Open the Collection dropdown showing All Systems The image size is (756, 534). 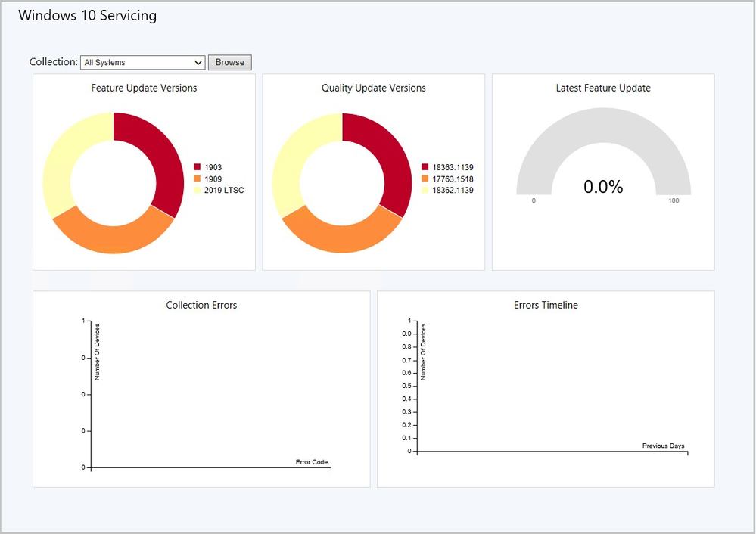143,62
